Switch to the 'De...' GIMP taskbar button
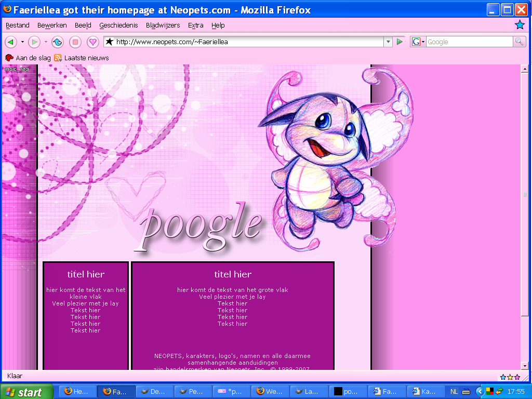Screen dimensions: 532x399 [155, 392]
